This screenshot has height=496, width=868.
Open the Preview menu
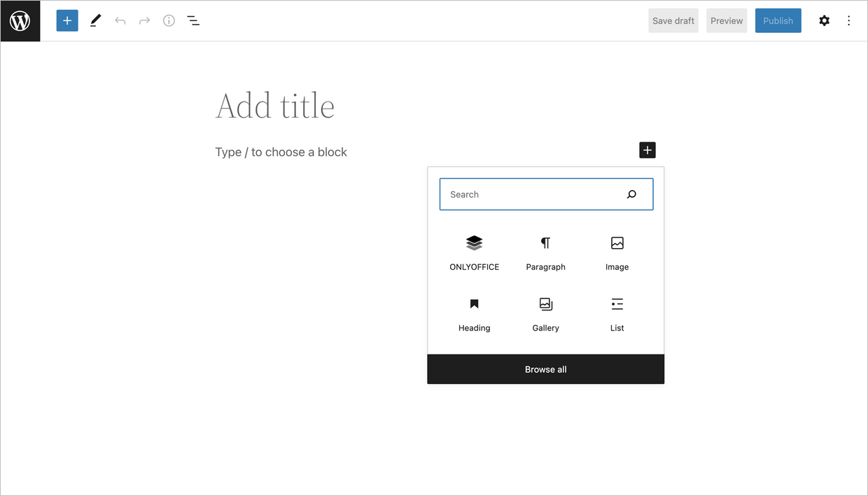click(726, 20)
